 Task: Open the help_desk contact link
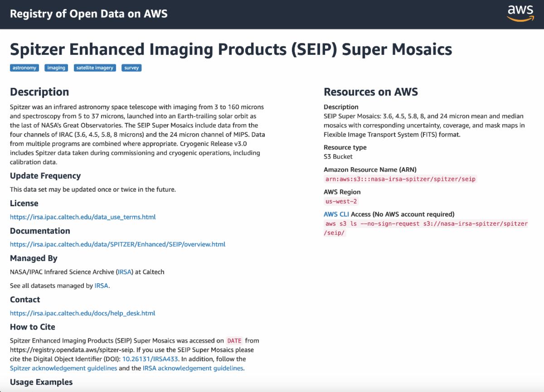click(x=83, y=313)
